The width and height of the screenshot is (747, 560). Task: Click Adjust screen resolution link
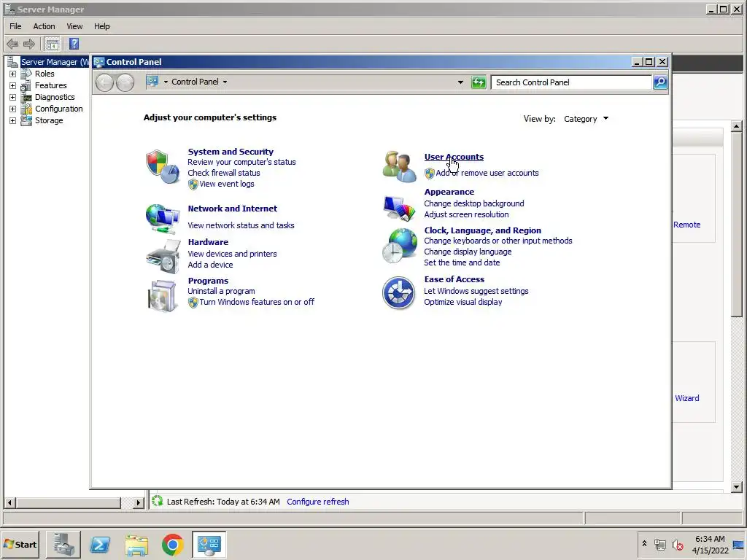466,214
